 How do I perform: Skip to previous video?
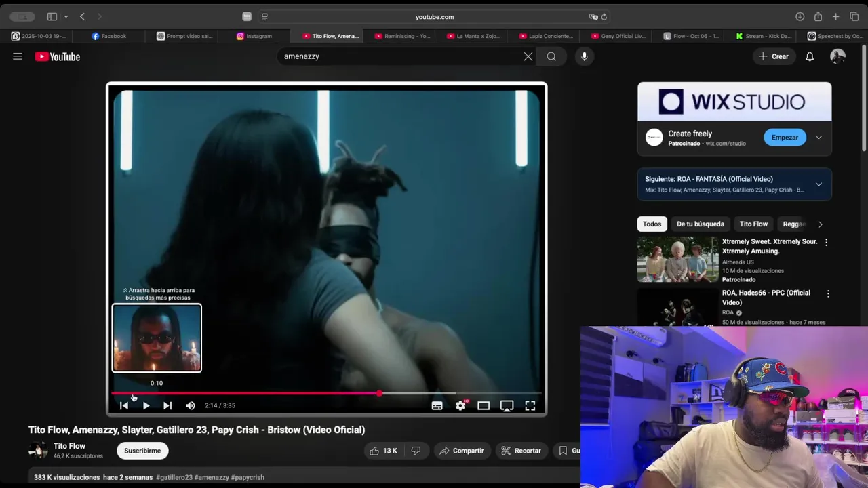(x=124, y=405)
